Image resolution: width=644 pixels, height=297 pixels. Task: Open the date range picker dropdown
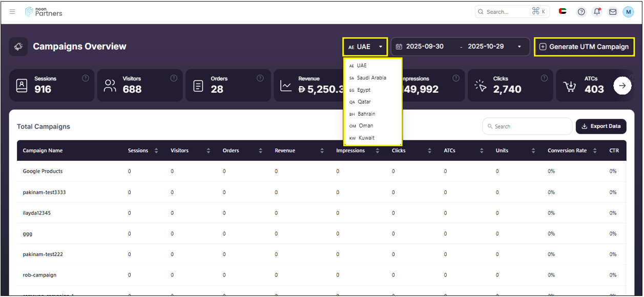coord(460,47)
